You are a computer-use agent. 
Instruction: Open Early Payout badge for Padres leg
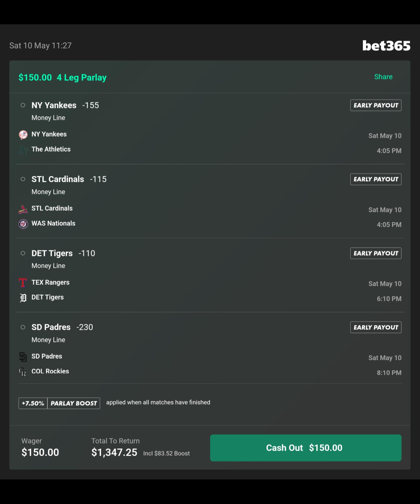pos(375,327)
